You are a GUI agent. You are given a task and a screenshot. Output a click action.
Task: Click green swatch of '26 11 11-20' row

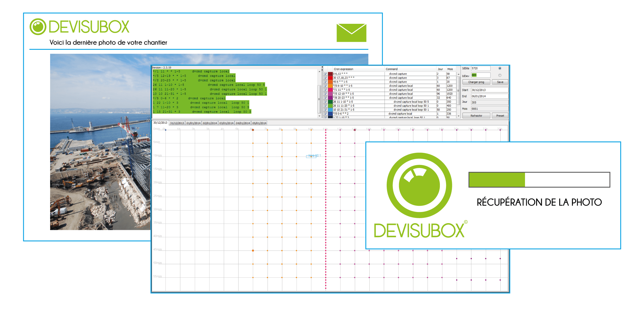(330, 106)
